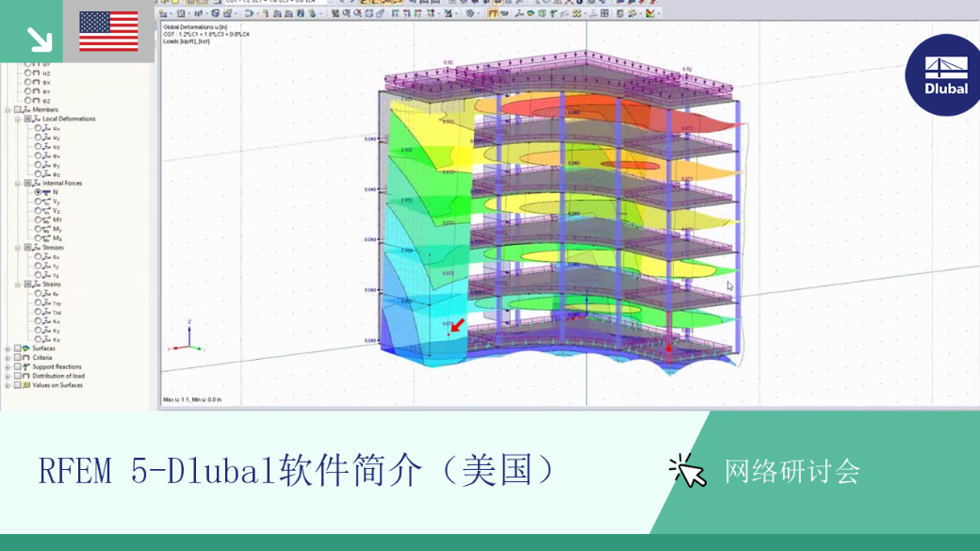The width and height of the screenshot is (980, 551).
Task: Expand the Values on Surfaces node
Action: point(8,385)
